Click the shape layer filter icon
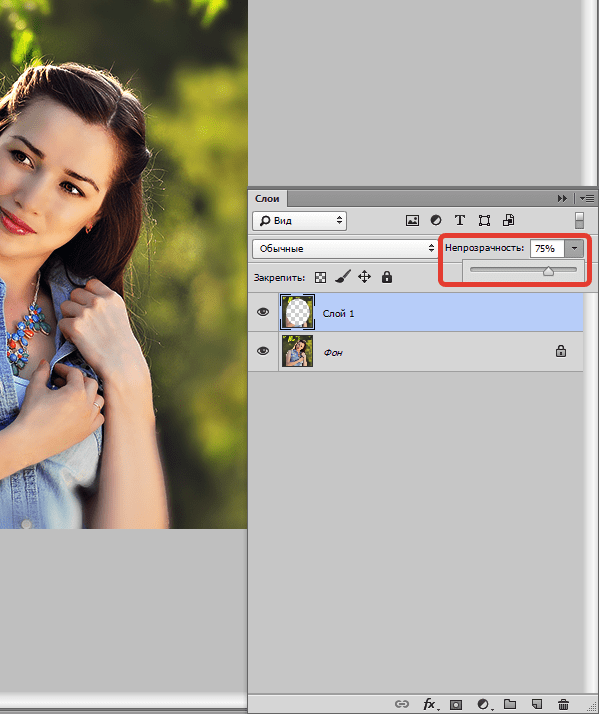This screenshot has width=599, height=714. point(484,221)
